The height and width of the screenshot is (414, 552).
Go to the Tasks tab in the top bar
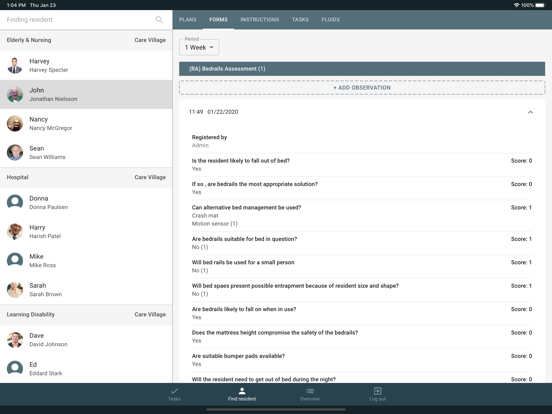click(300, 20)
